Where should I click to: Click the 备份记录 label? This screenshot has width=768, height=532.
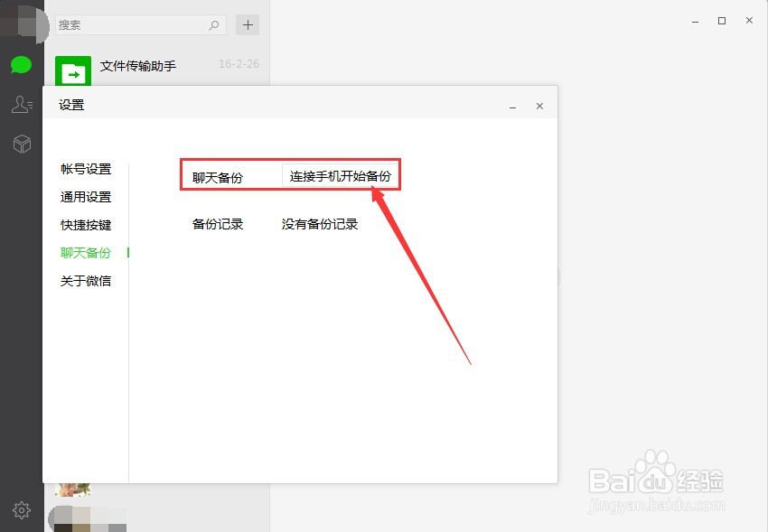218,224
